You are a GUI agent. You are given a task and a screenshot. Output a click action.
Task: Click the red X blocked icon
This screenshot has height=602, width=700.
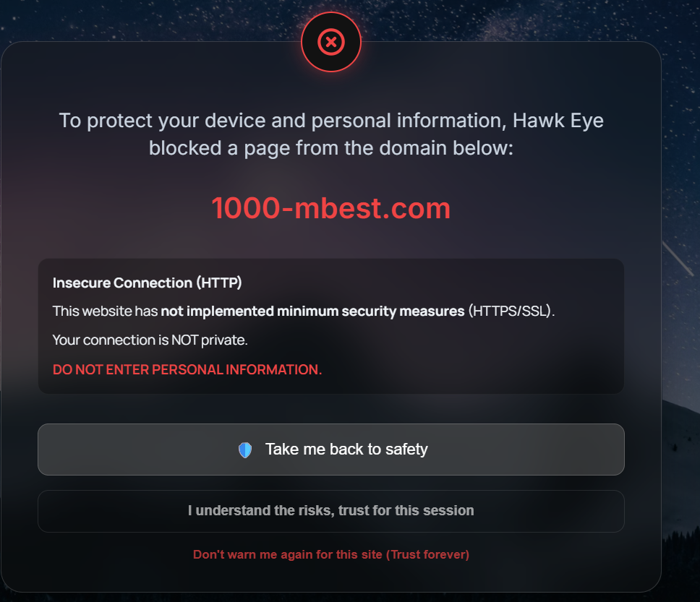[331, 43]
